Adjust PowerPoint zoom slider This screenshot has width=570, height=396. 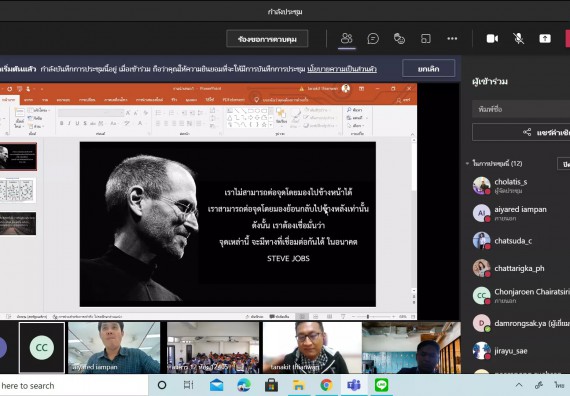click(x=368, y=317)
